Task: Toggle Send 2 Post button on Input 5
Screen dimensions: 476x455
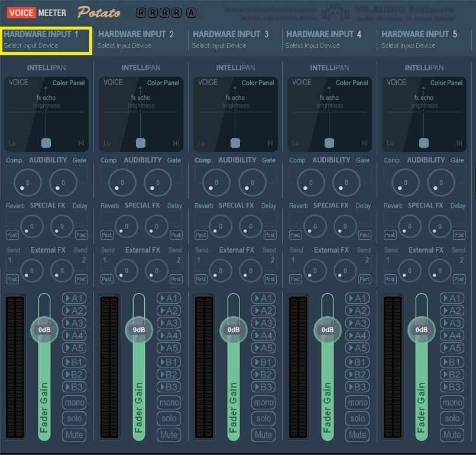Action: (x=459, y=279)
